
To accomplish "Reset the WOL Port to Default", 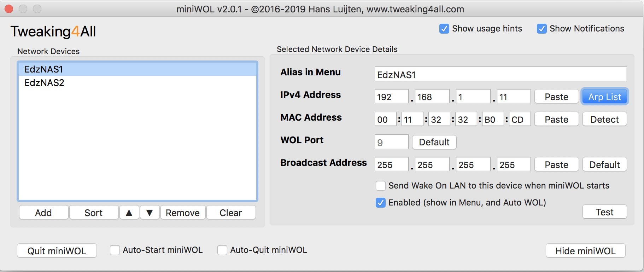I will pyautogui.click(x=434, y=142).
